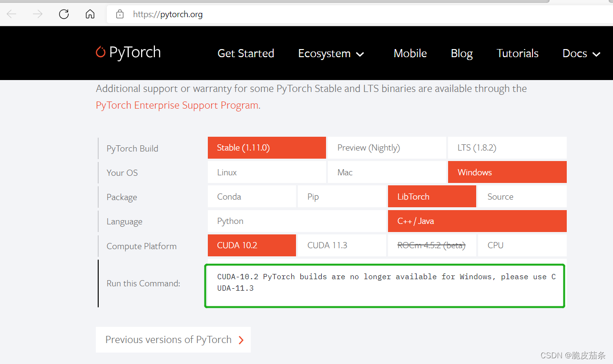Screen dimensions: 613x364
Task: Choose Python language option
Action: click(x=297, y=221)
